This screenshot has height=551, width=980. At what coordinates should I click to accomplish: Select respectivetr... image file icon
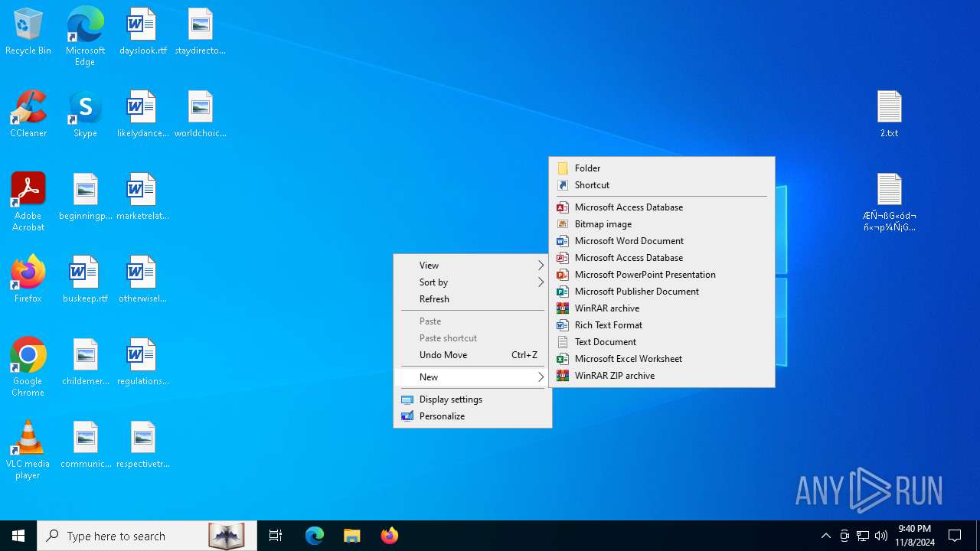(x=142, y=445)
